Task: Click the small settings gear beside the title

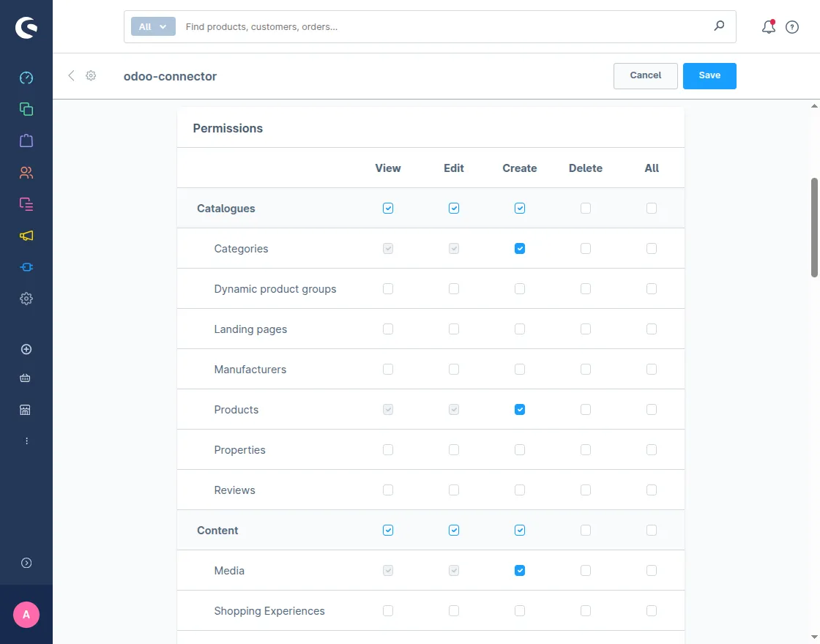Action: click(91, 76)
